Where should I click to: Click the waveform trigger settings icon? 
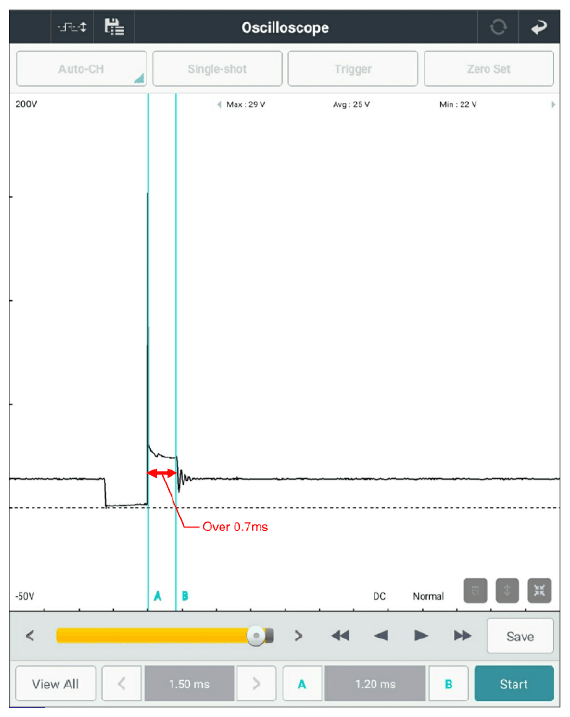pos(72,27)
